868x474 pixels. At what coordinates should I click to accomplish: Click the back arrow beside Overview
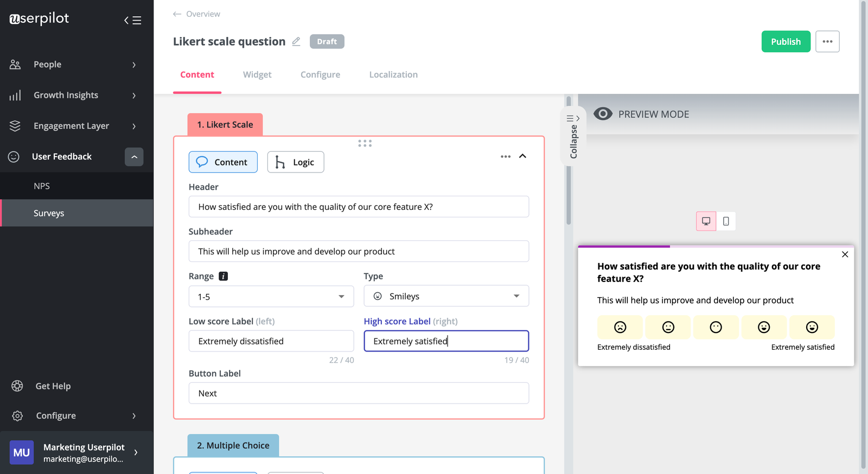pos(177,14)
